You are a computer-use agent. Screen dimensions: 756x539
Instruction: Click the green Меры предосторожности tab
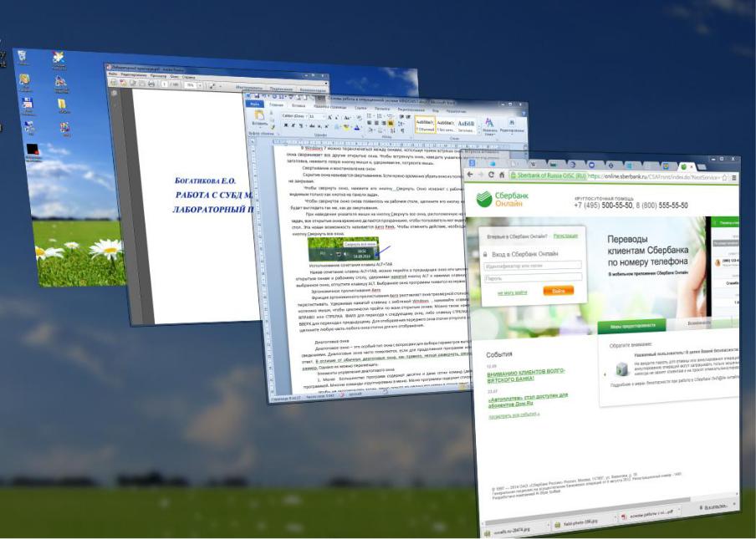pos(632,326)
